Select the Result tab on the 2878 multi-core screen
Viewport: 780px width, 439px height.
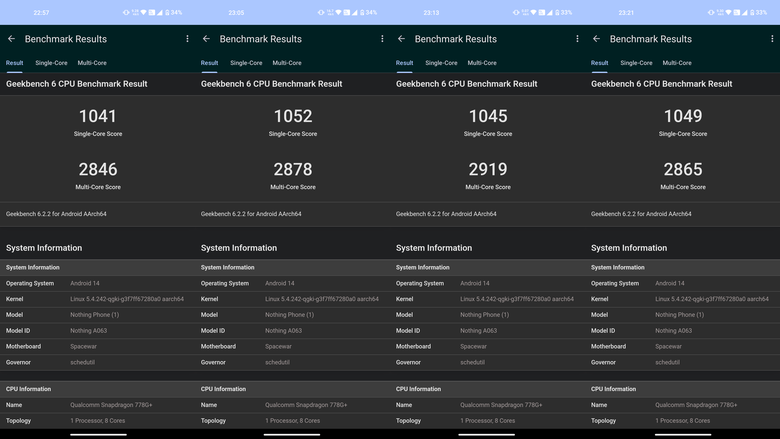tap(209, 63)
